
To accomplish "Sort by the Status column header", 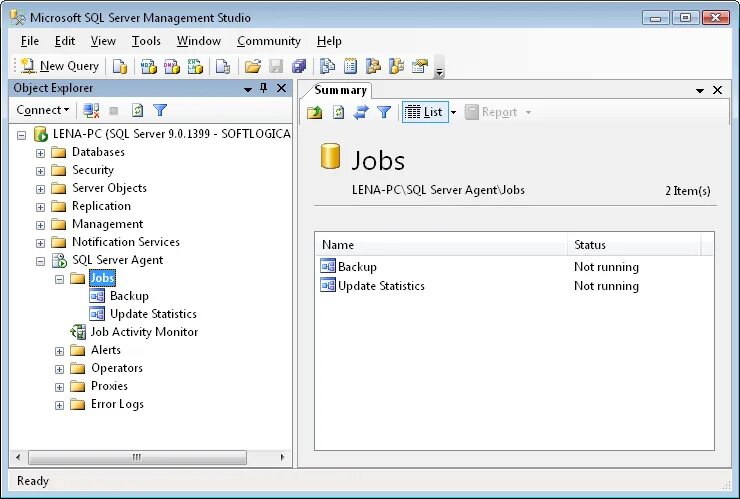I will (x=634, y=245).
